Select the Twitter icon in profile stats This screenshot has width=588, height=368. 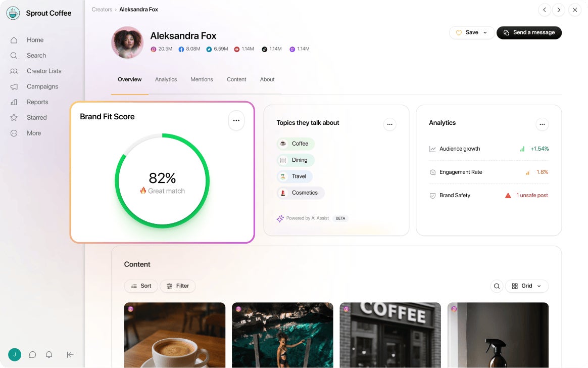pos(209,49)
